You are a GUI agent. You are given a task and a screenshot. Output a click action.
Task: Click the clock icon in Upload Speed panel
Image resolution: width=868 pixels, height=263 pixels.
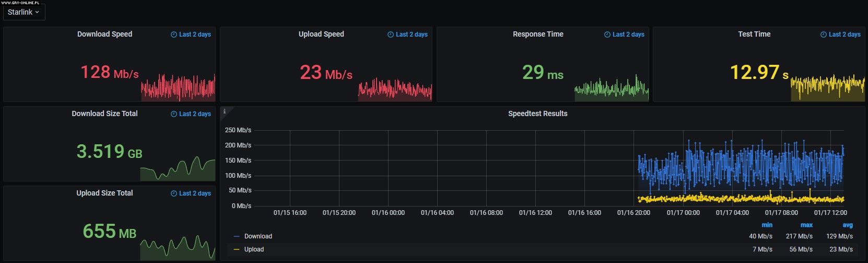point(391,35)
